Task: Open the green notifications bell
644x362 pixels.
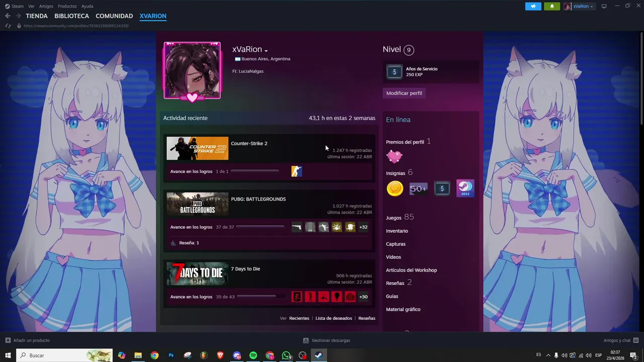Action: (x=552, y=6)
